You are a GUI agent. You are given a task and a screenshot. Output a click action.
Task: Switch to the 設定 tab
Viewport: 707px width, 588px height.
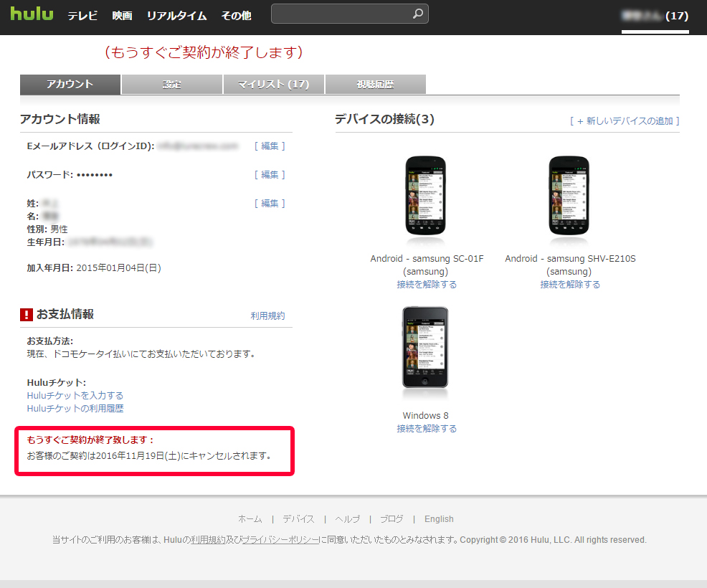coord(172,85)
